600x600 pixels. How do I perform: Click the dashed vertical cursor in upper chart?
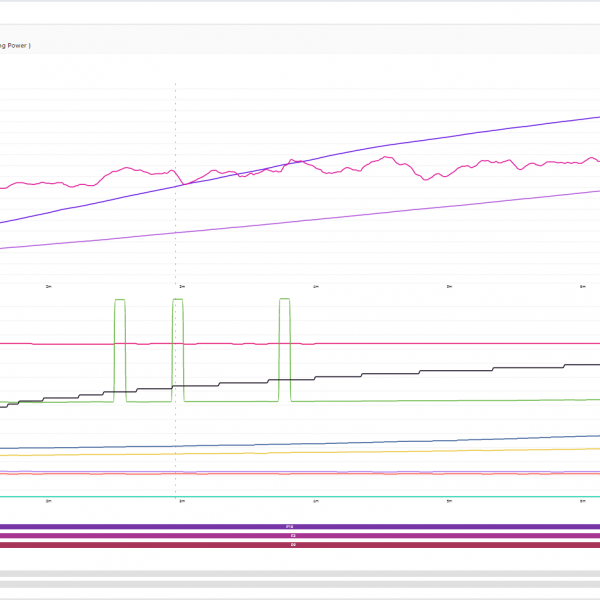click(176, 120)
